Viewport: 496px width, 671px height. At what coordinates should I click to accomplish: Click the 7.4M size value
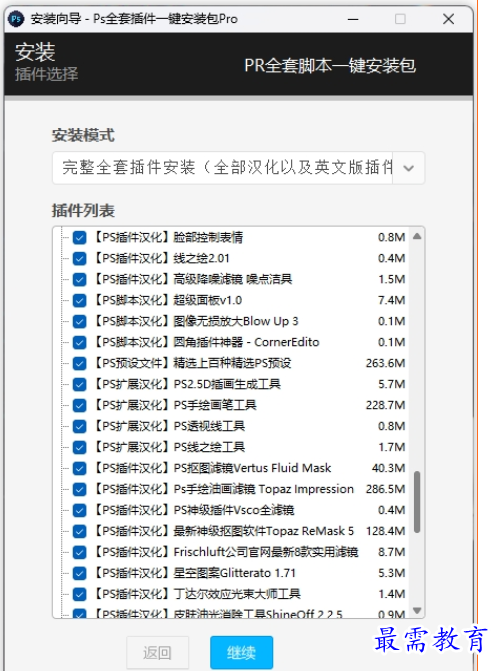point(391,300)
